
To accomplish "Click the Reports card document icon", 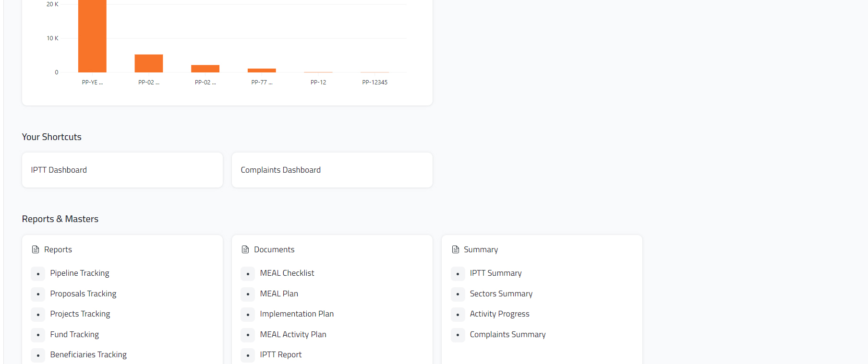I will 36,249.
